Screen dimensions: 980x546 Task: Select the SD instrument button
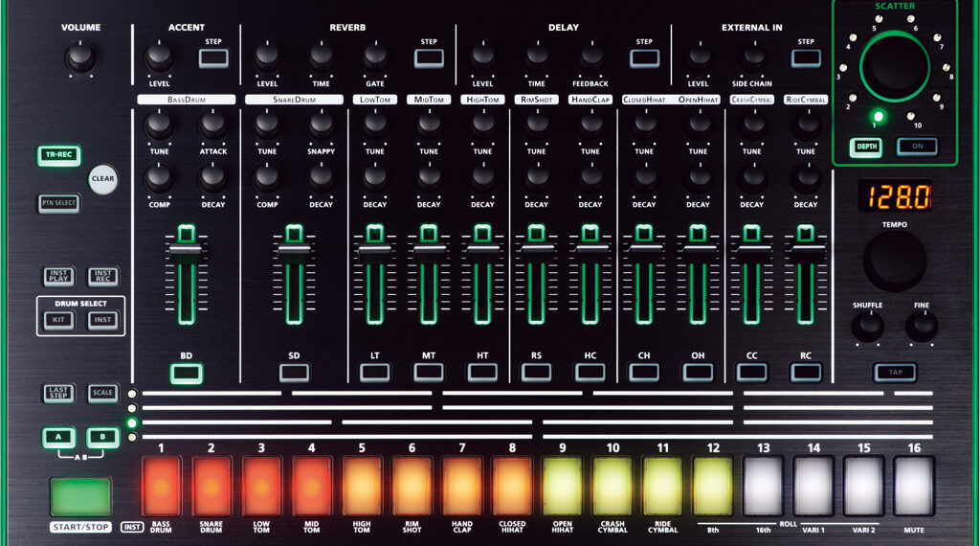(295, 374)
